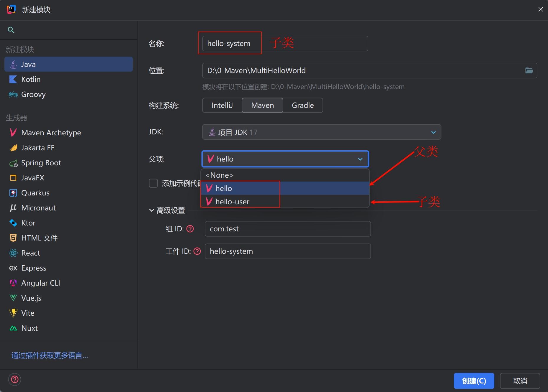Click the help icon next to 组 ID
The image size is (548, 392).
(190, 229)
